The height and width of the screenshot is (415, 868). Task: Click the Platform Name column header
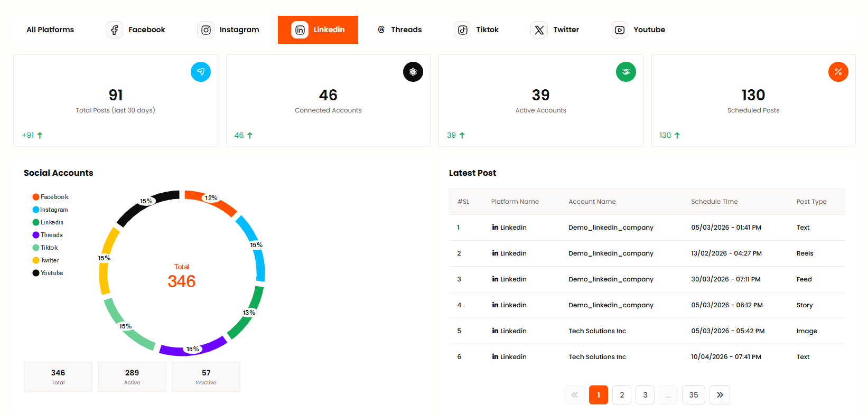515,202
